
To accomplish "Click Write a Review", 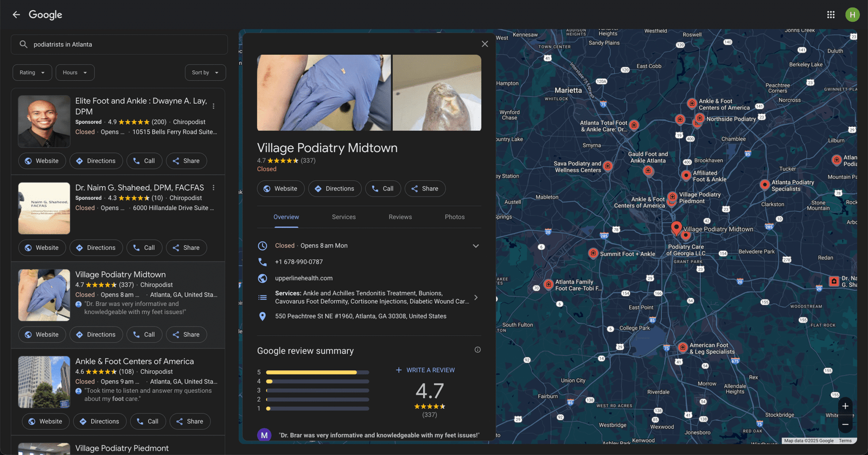I will click(x=425, y=370).
